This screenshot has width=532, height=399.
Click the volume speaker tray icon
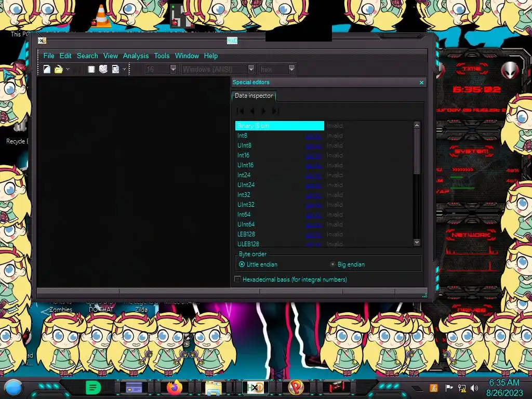(474, 388)
